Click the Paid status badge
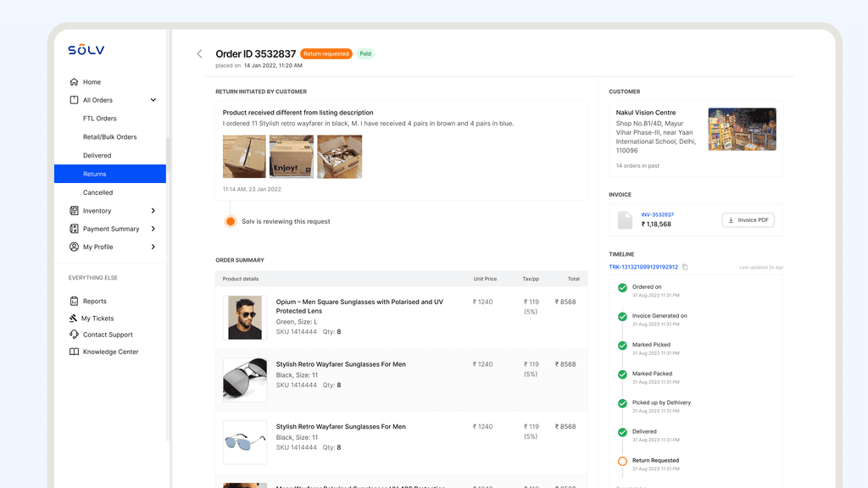This screenshot has width=868, height=488. (365, 53)
